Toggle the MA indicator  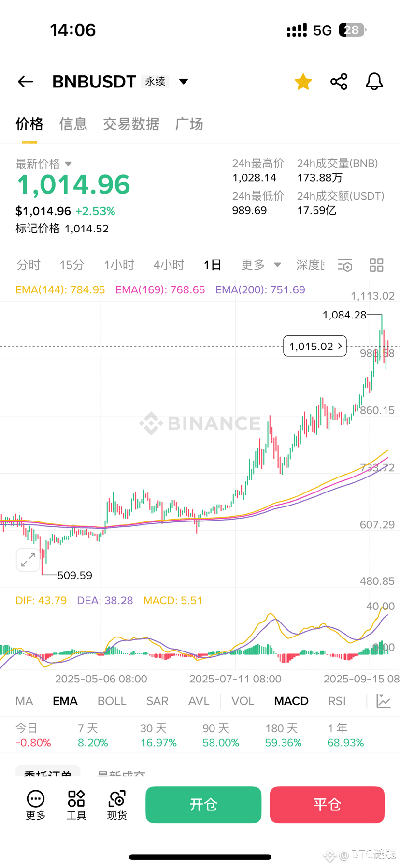[24, 701]
